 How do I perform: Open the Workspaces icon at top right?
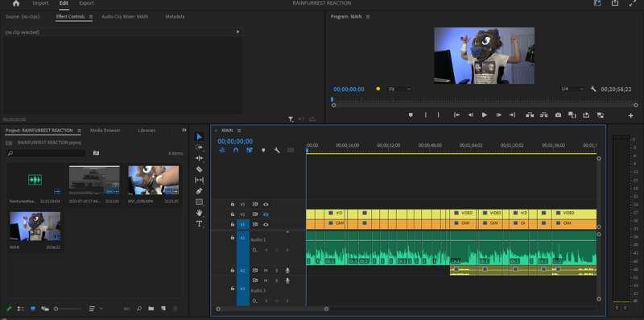(x=597, y=3)
